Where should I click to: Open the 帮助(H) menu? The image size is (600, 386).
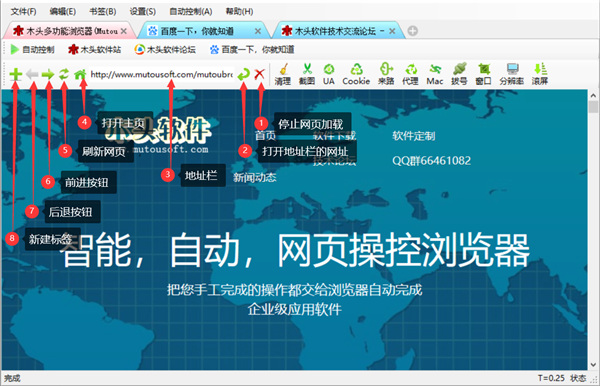pos(239,11)
